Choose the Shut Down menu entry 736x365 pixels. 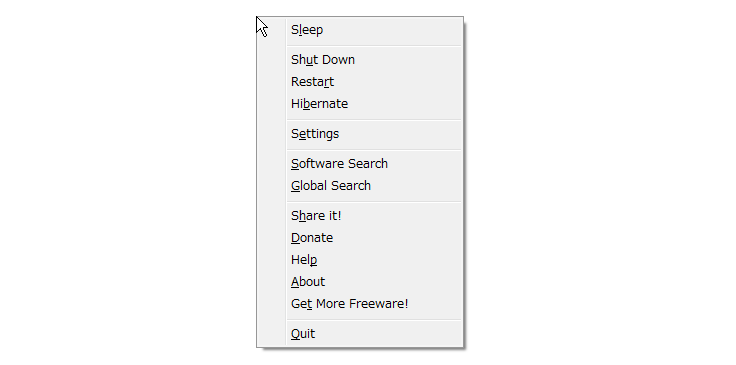point(360,60)
